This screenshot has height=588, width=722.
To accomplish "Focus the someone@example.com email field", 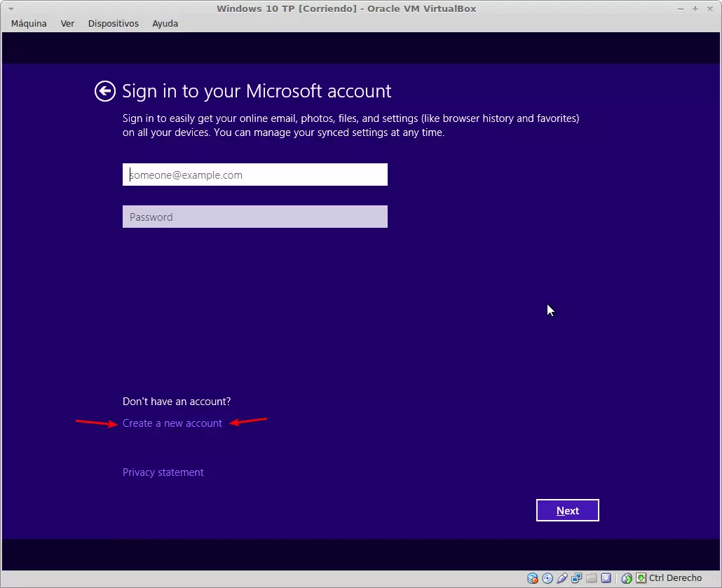I will [254, 175].
